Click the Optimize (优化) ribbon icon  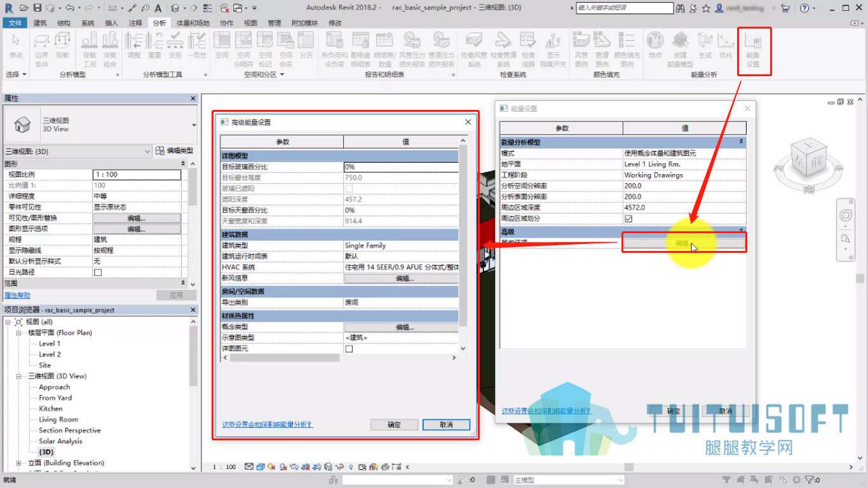point(726,46)
